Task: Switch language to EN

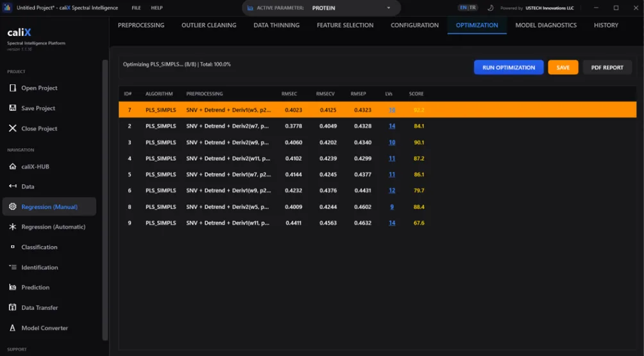Action: point(463,8)
